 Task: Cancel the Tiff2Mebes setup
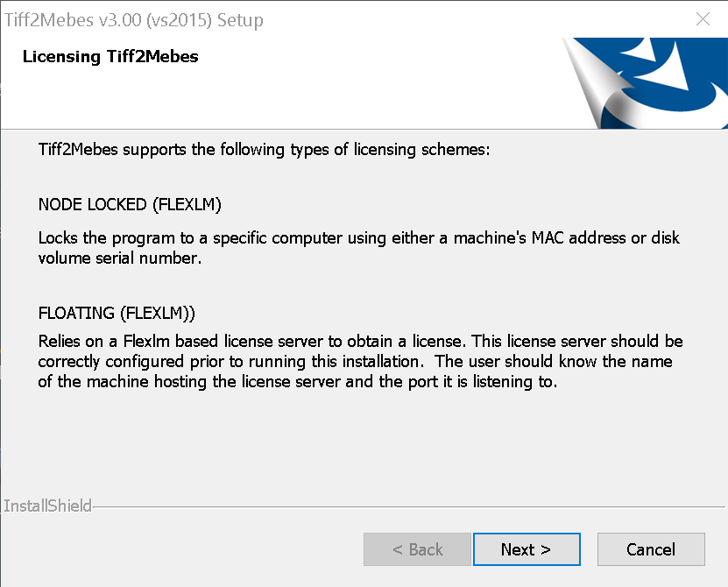tap(651, 549)
